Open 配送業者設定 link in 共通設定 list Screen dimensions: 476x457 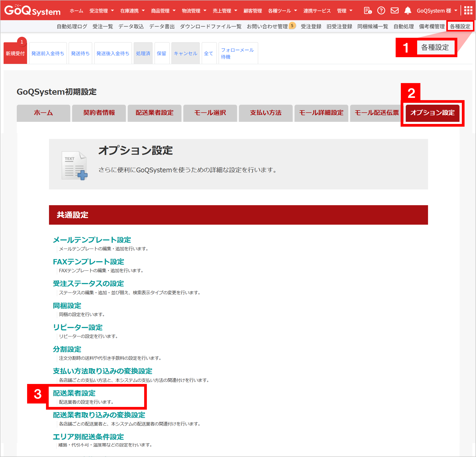74,393
